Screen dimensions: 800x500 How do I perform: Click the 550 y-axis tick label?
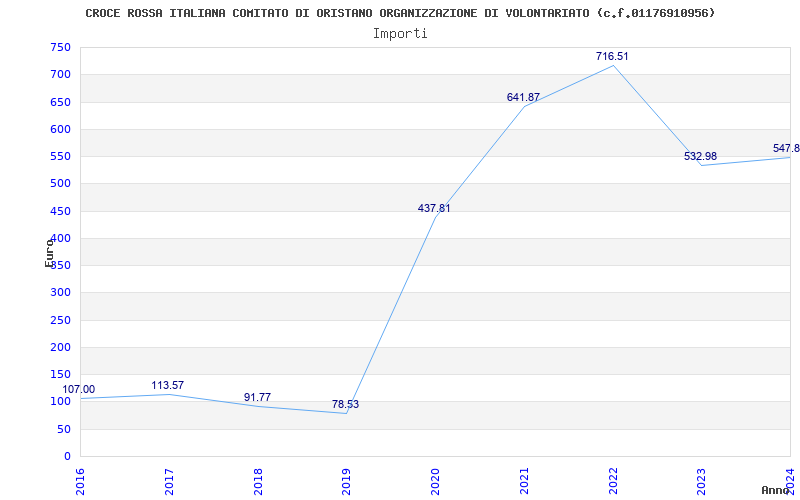pyautogui.click(x=61, y=157)
